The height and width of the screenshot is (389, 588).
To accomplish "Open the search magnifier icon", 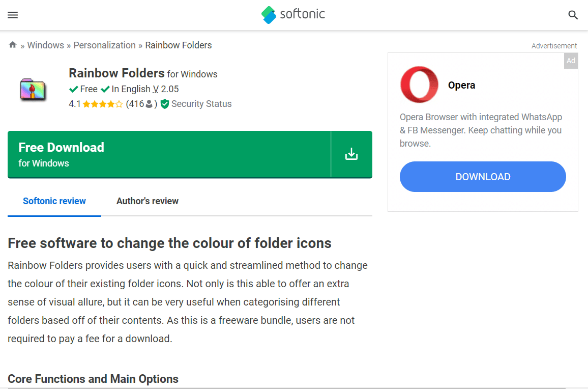I will [573, 15].
